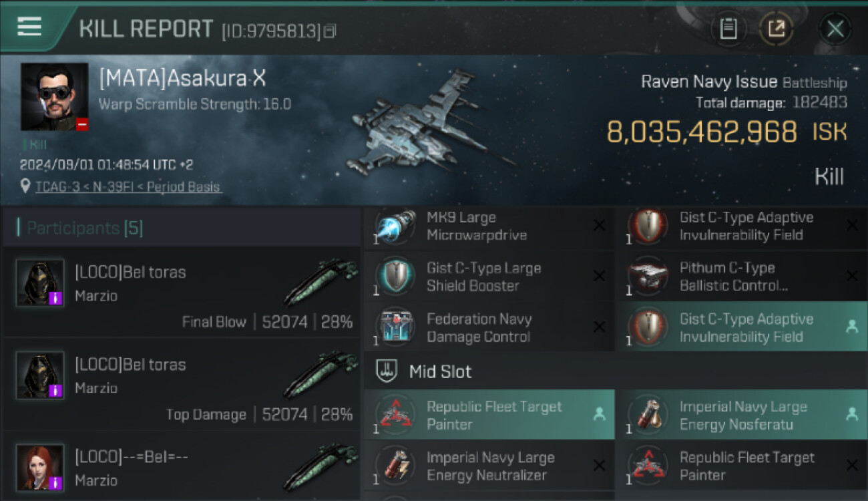
Task: Toggle person marker on highlighted Gist Invulnerability Field
Action: click(x=852, y=328)
